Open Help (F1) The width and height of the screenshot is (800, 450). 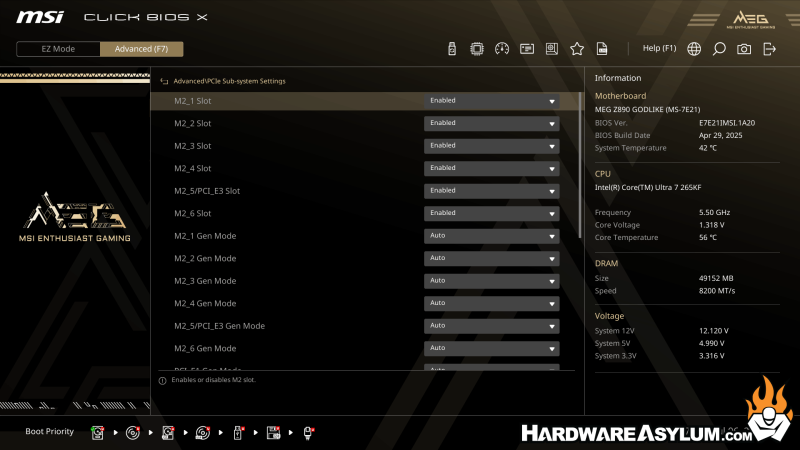click(659, 48)
